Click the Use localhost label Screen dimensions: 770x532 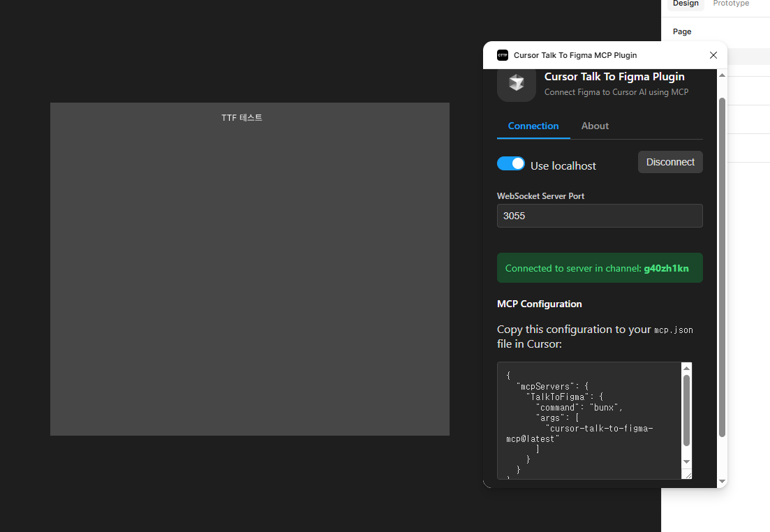tap(563, 166)
